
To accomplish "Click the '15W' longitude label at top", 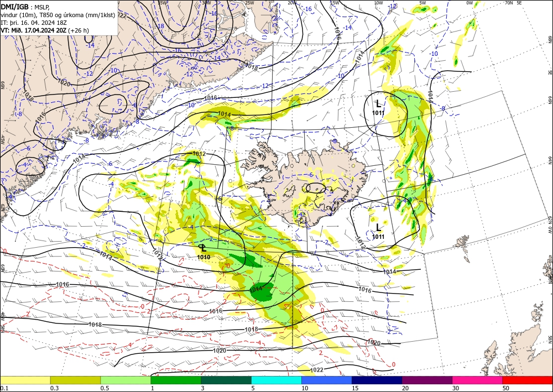I will point(335,3).
